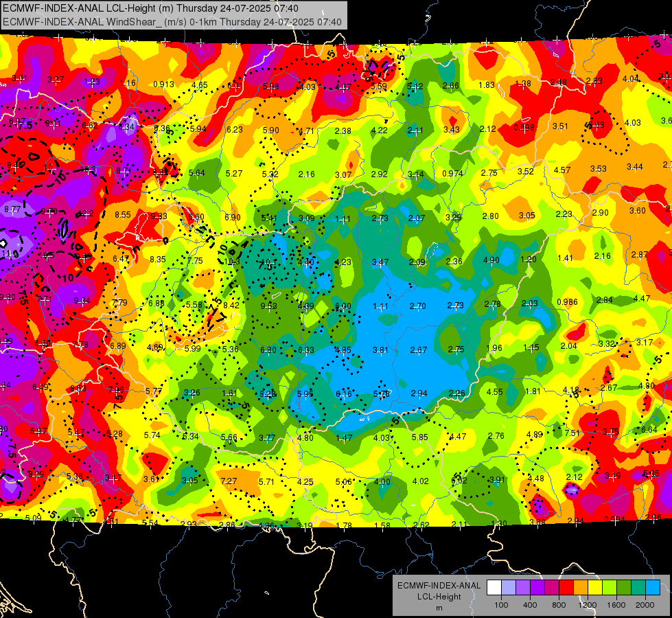This screenshot has height=618, width=672.
Task: Click the wind shear value 6.64
Action: (649, 429)
